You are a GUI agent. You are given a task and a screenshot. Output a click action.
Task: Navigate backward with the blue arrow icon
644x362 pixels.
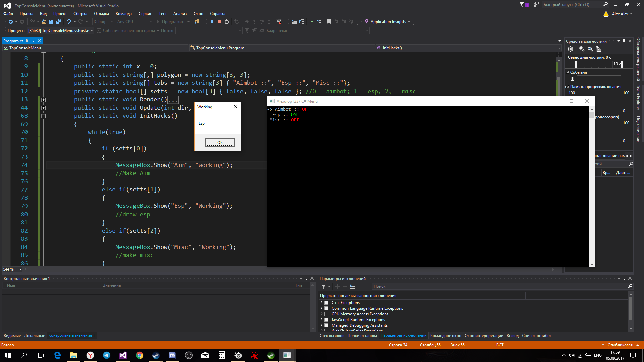[11, 22]
